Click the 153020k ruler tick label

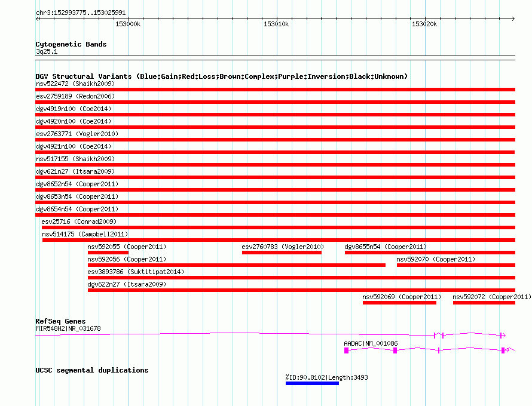(424, 24)
